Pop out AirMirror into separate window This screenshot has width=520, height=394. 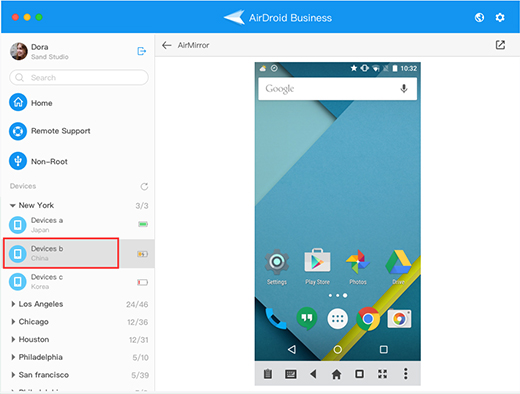(x=500, y=45)
